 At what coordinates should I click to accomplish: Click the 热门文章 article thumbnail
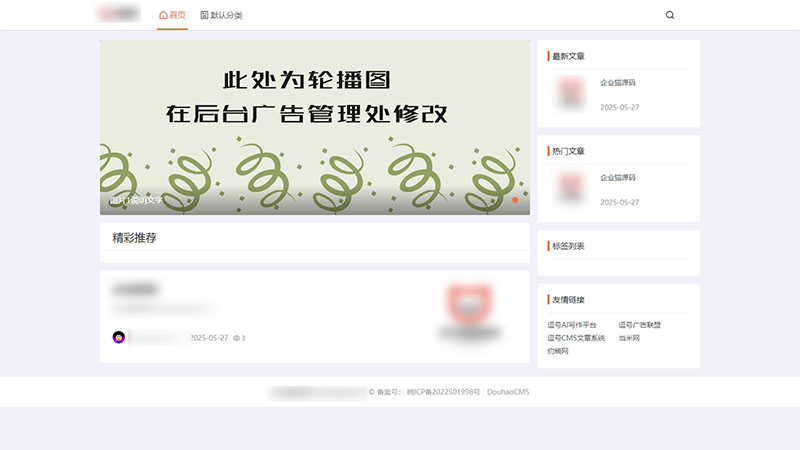[x=570, y=187]
